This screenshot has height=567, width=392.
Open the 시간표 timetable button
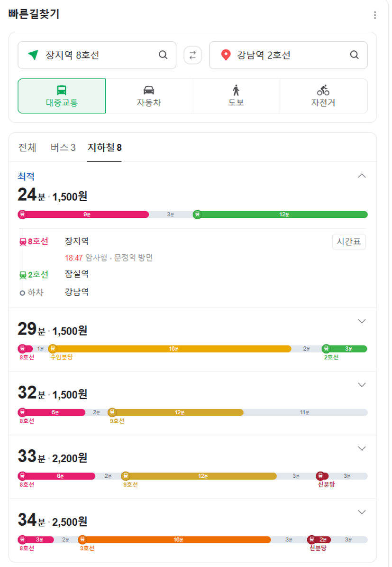[x=349, y=242]
